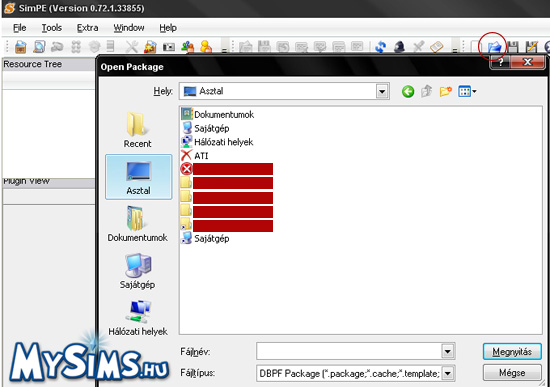Click the grayed four-dots grid toolbar icon
550x387 pixels.
point(76,46)
